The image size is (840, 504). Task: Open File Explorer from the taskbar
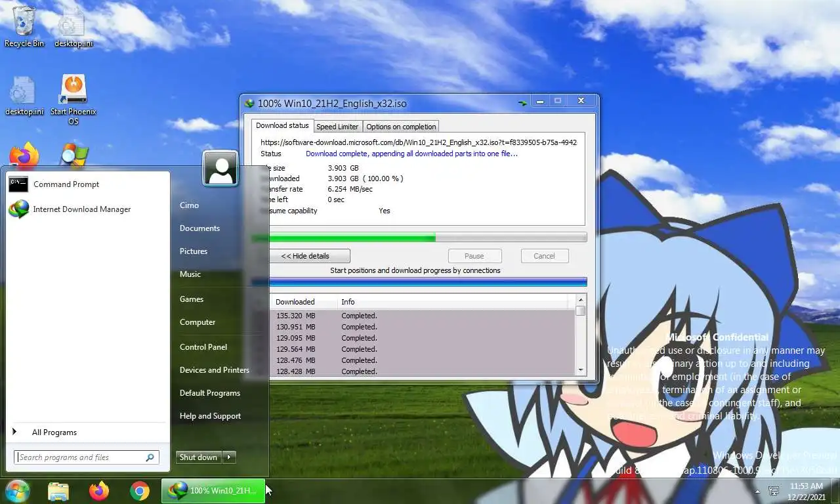(x=58, y=491)
